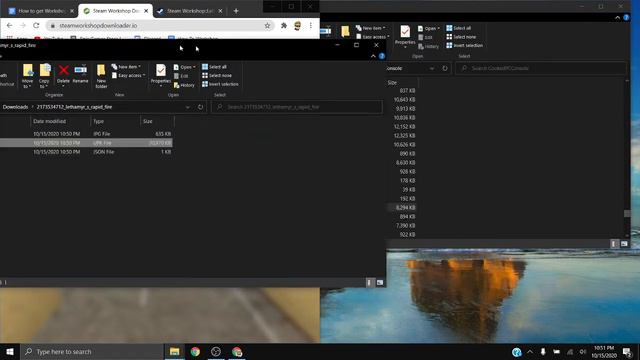Switch rapid_fire folder to details view

370,282
